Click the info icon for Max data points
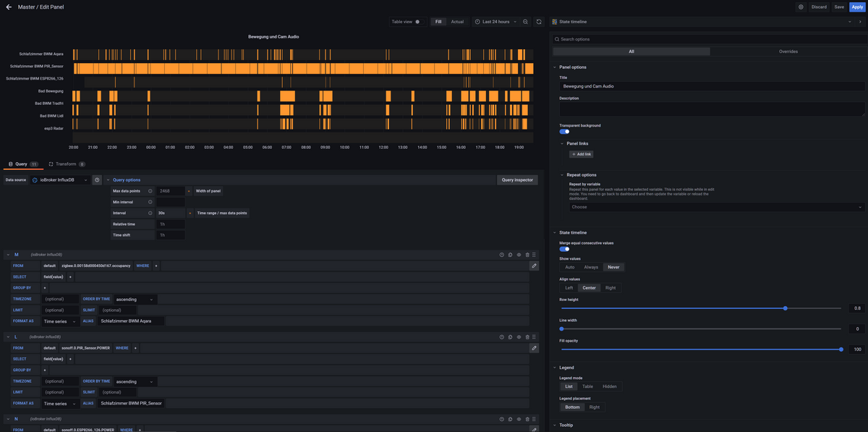 150,191
